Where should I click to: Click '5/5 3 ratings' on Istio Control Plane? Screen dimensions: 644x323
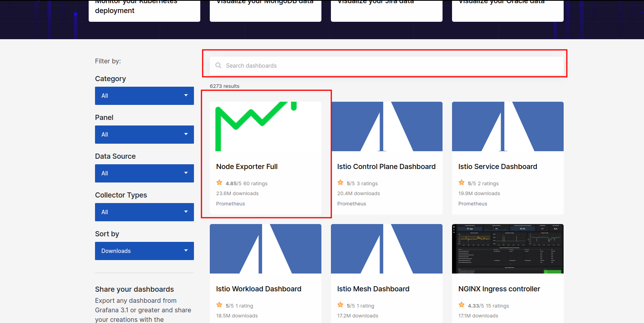(x=362, y=184)
